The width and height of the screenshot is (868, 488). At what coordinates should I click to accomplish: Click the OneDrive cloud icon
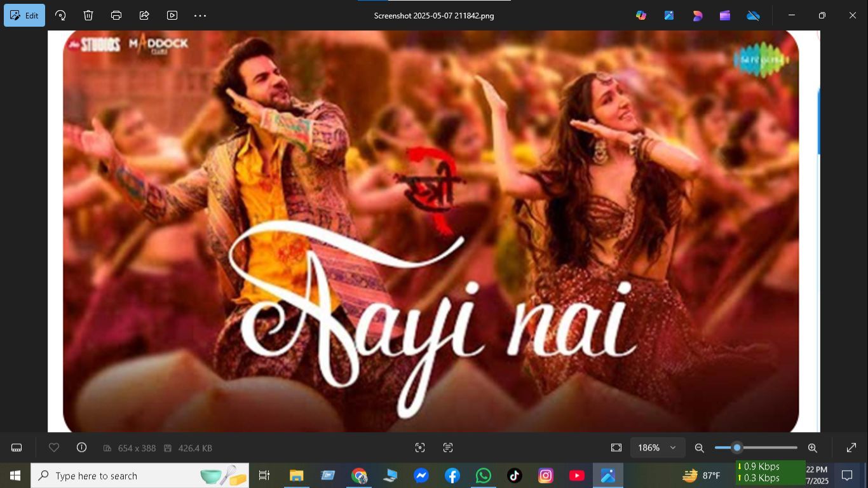tap(753, 15)
